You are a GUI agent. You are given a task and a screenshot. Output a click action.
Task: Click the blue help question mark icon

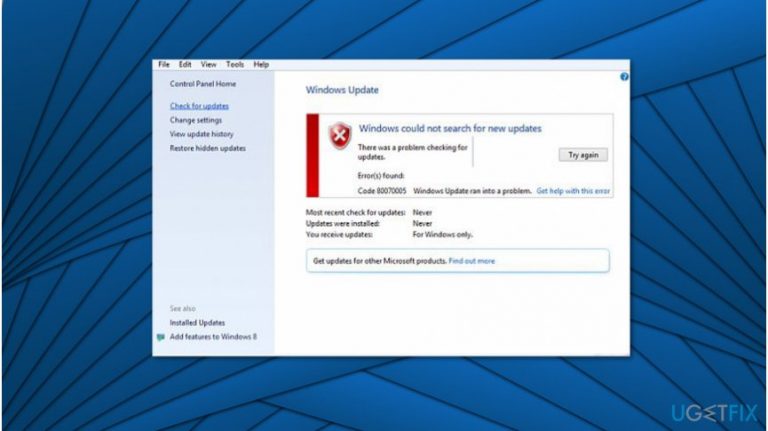624,76
